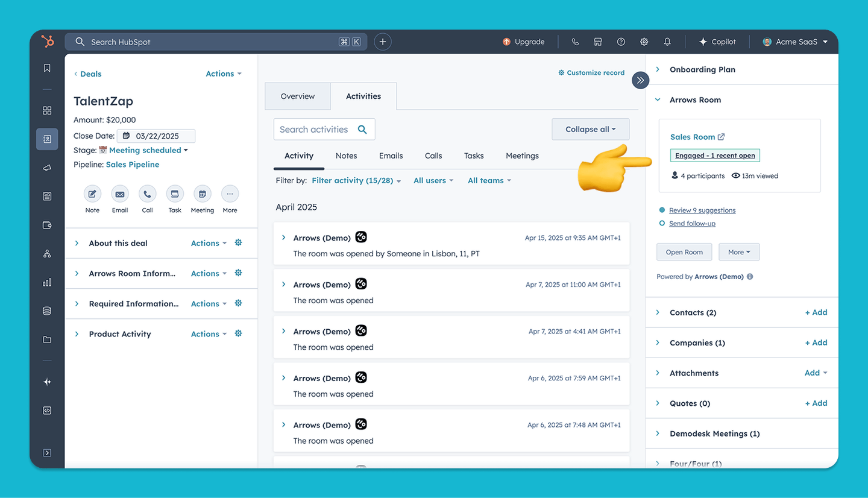Focus the Search HubSpot field

[x=216, y=42]
